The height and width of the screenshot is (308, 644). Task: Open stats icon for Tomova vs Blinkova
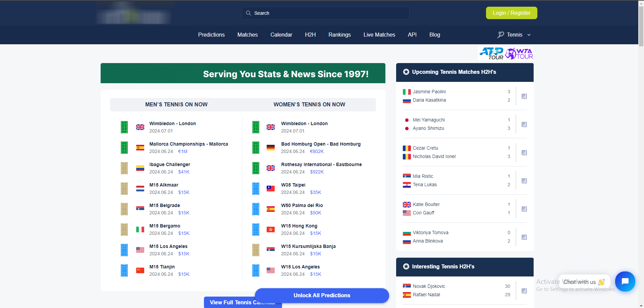tap(524, 237)
